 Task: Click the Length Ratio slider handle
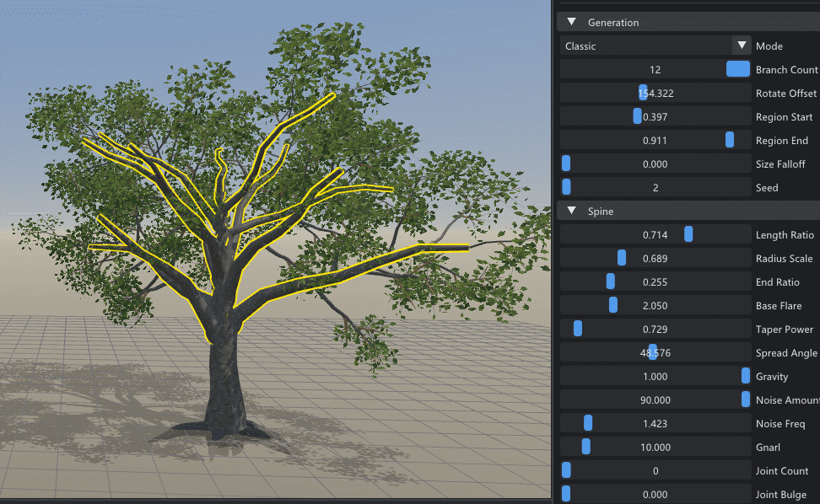tap(688, 234)
